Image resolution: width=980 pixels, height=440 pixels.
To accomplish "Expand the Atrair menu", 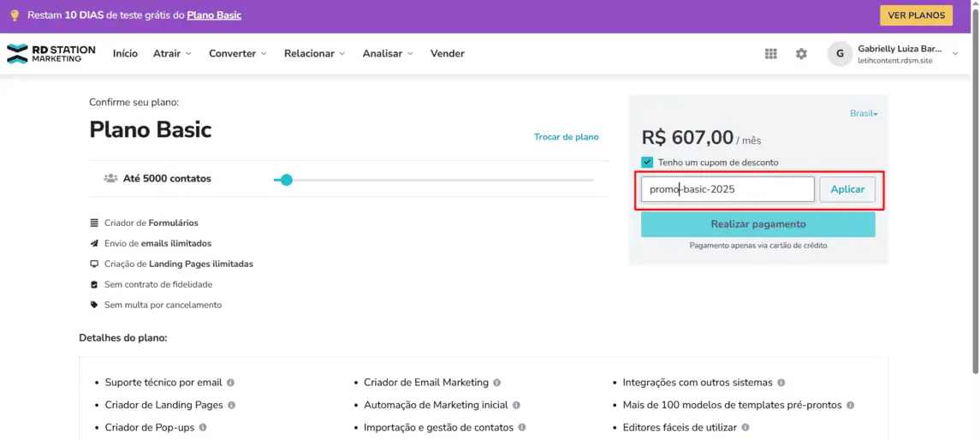I will [173, 54].
